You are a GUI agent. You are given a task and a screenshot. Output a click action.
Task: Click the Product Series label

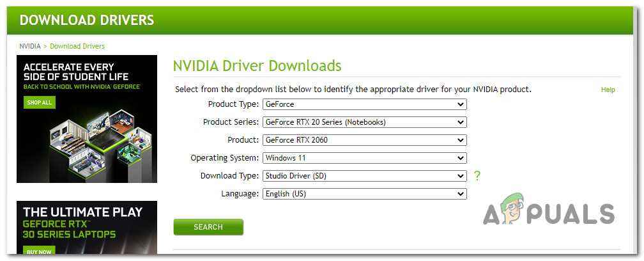pos(231,122)
